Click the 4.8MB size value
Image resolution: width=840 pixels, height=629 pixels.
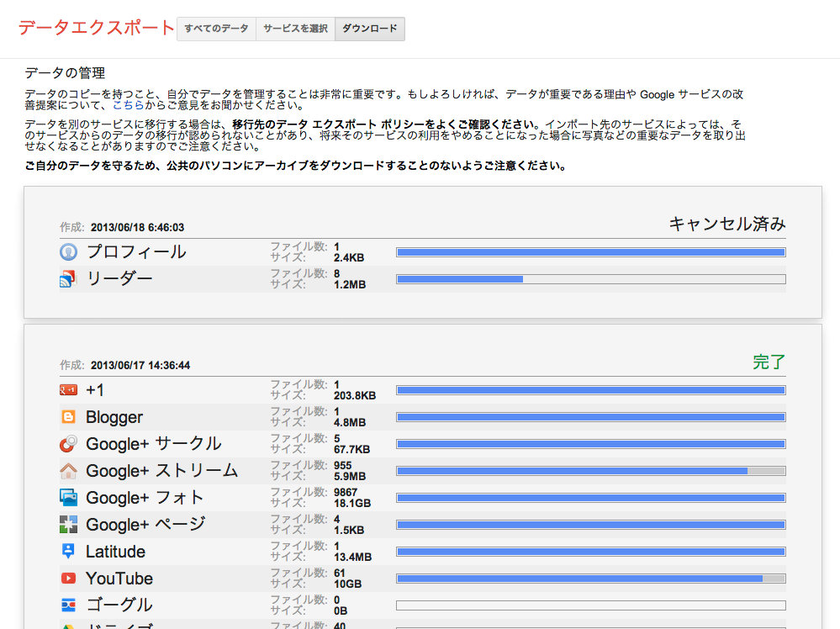[x=350, y=422]
